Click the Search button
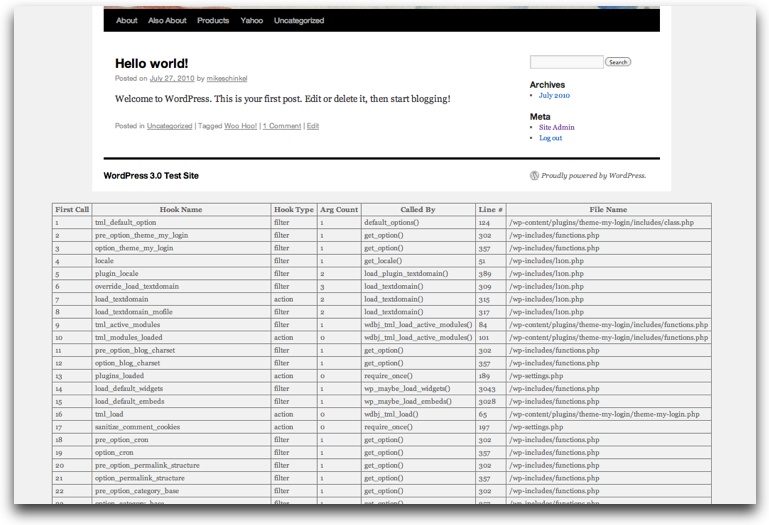 tap(617, 62)
